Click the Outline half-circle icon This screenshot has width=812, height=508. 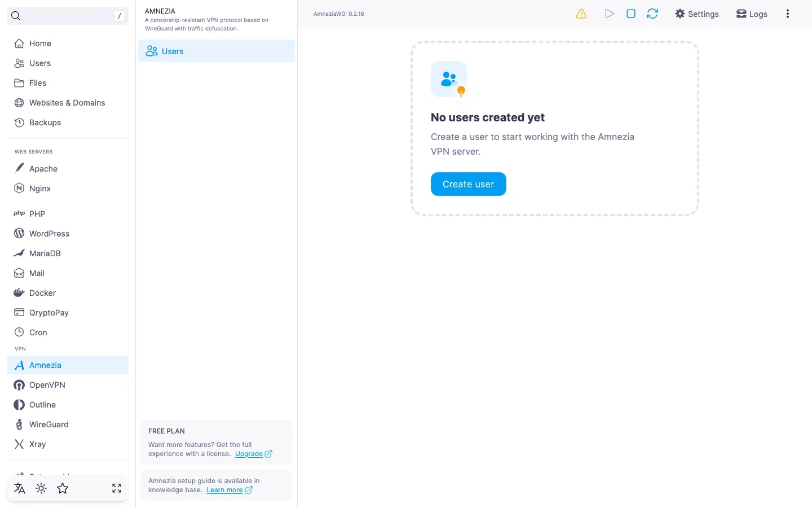(19, 405)
